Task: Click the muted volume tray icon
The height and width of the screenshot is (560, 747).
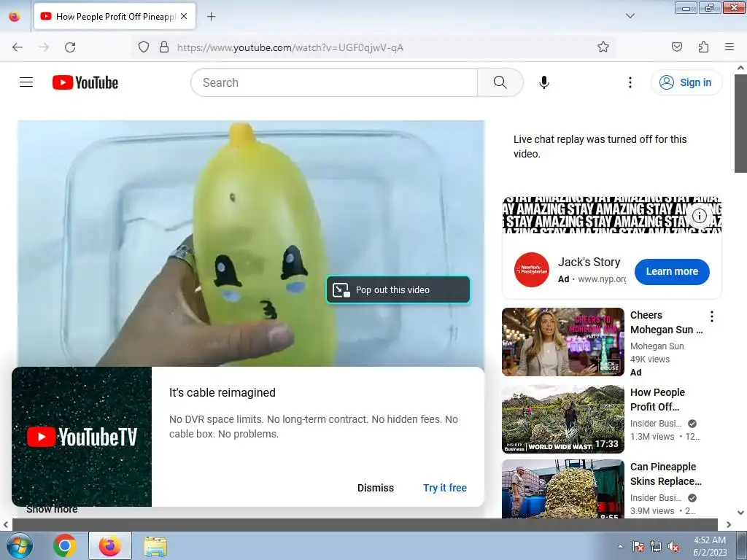Action: 673,546
